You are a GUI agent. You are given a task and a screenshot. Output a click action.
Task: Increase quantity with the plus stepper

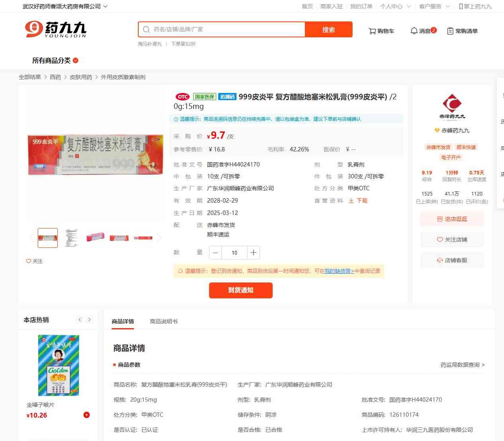(x=254, y=253)
